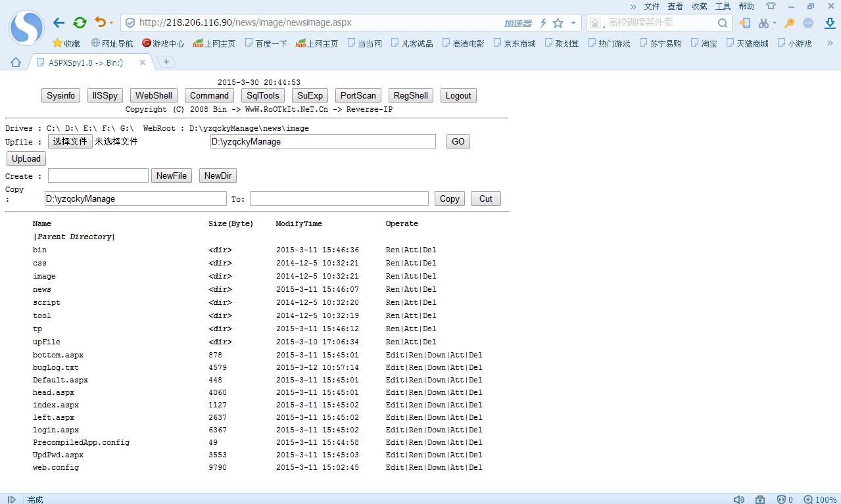The image size is (841, 504).
Task: Open the 网址导航 bookmark
Action: point(112,43)
